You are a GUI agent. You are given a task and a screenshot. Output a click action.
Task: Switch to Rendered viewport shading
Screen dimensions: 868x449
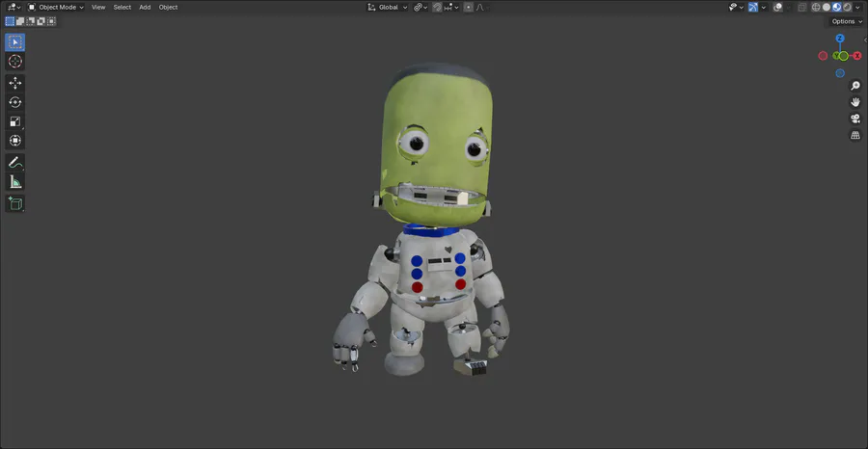[847, 7]
